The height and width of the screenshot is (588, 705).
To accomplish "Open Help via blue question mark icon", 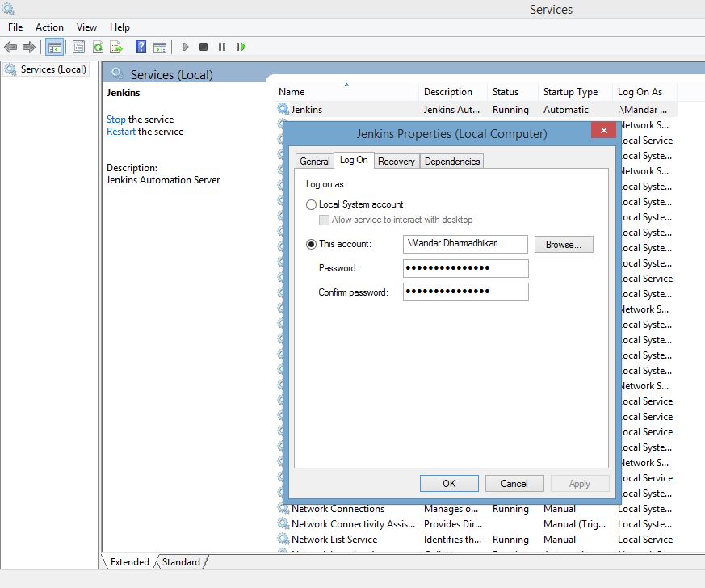I will pyautogui.click(x=141, y=47).
